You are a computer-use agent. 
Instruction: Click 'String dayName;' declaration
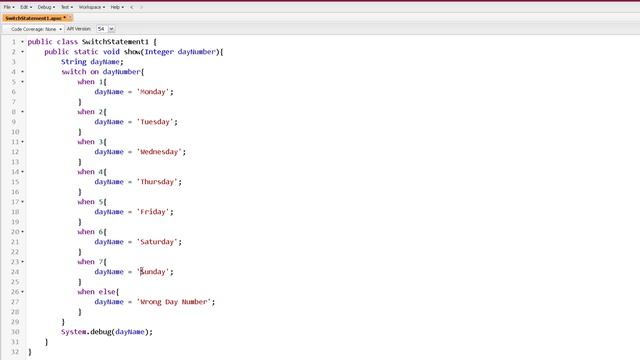[92, 62]
